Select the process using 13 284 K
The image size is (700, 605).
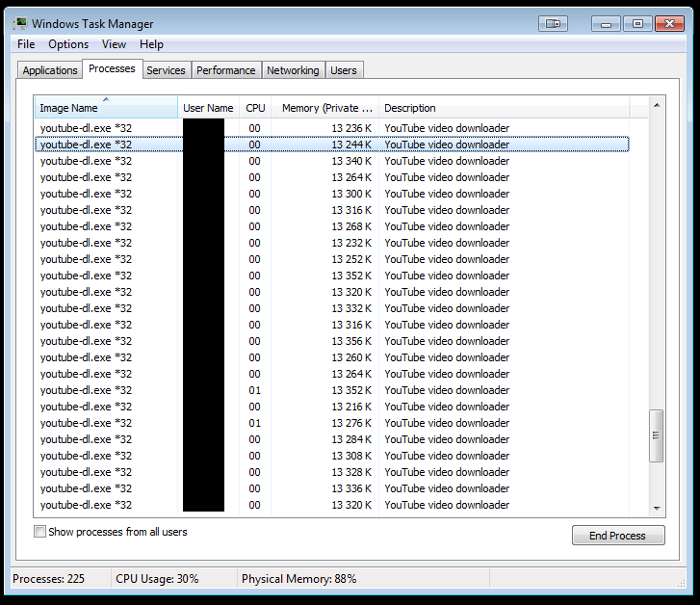(332, 439)
